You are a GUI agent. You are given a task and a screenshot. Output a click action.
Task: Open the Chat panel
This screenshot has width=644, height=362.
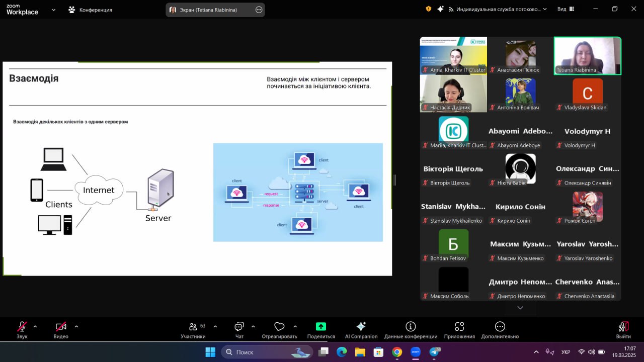click(x=239, y=326)
